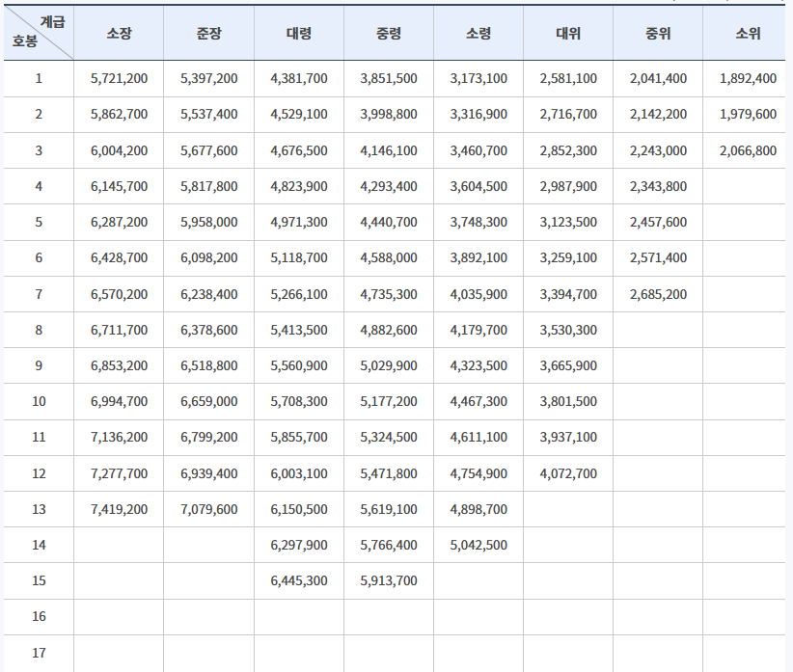Screen dimensions: 793x672
Task: Click the 계급/호봉 corner header cell
Action: (x=39, y=34)
